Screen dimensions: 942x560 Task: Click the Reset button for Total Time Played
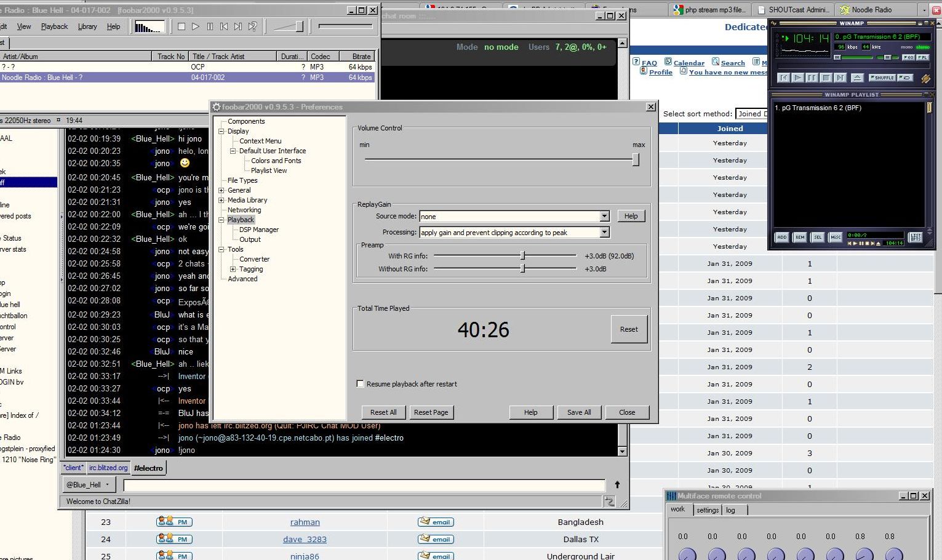pos(629,329)
